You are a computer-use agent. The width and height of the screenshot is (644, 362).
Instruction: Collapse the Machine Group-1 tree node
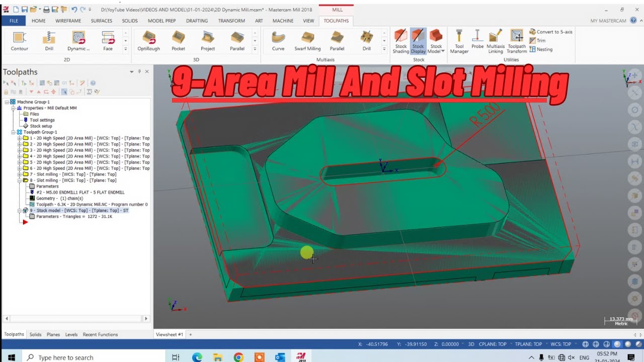7,102
